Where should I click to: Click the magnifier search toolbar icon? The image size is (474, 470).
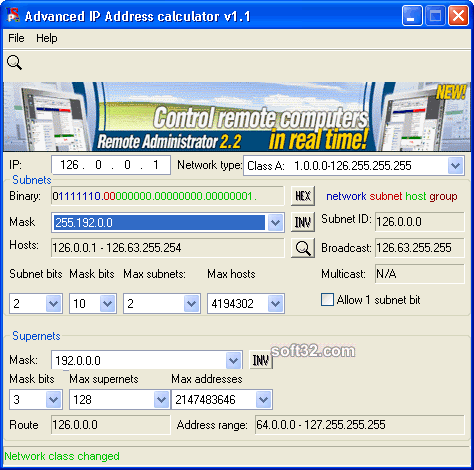(14, 62)
